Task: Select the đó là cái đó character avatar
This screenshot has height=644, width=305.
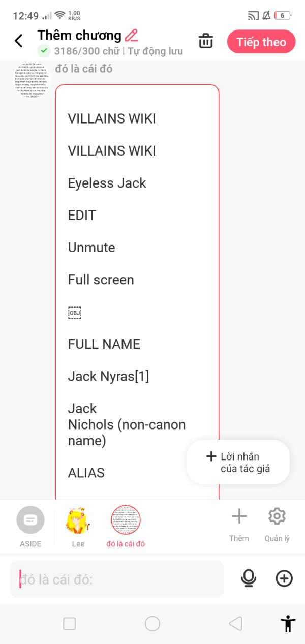Action: pyautogui.click(x=126, y=520)
